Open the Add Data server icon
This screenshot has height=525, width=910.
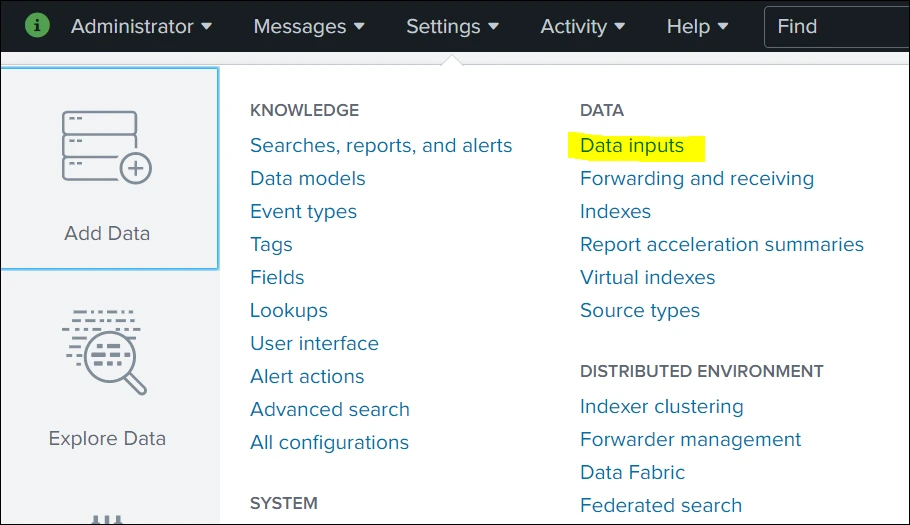point(107,147)
